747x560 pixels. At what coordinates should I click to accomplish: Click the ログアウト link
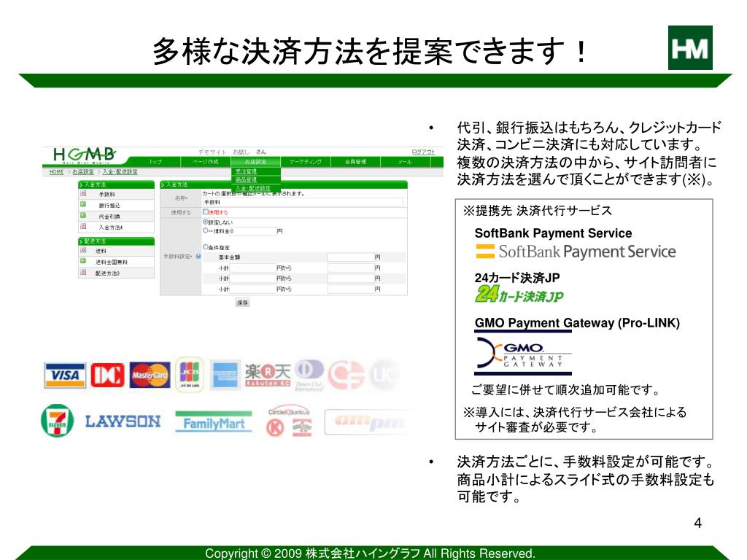click(424, 152)
